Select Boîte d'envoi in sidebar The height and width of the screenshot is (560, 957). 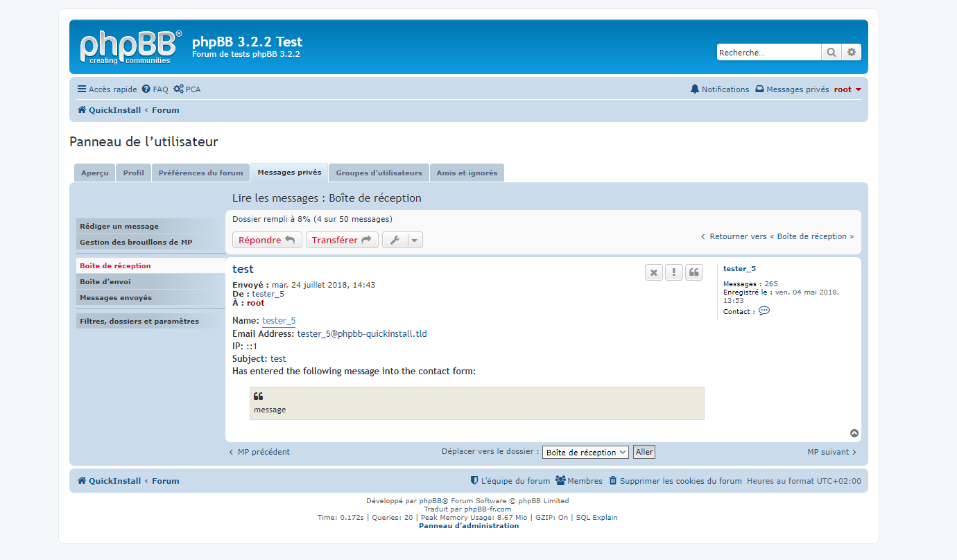[x=105, y=282]
